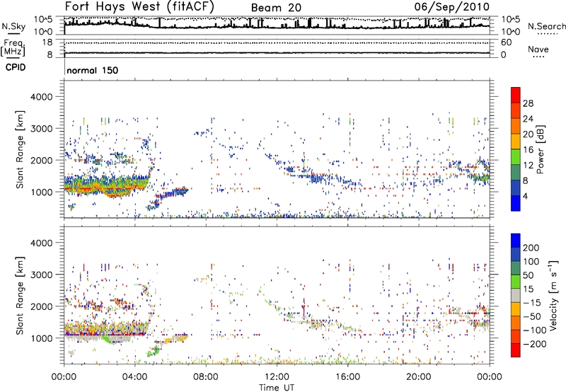Image resolution: width=566 pixels, height=392 pixels.
Task: Click the 08:00 time tick label
Action: (x=206, y=377)
